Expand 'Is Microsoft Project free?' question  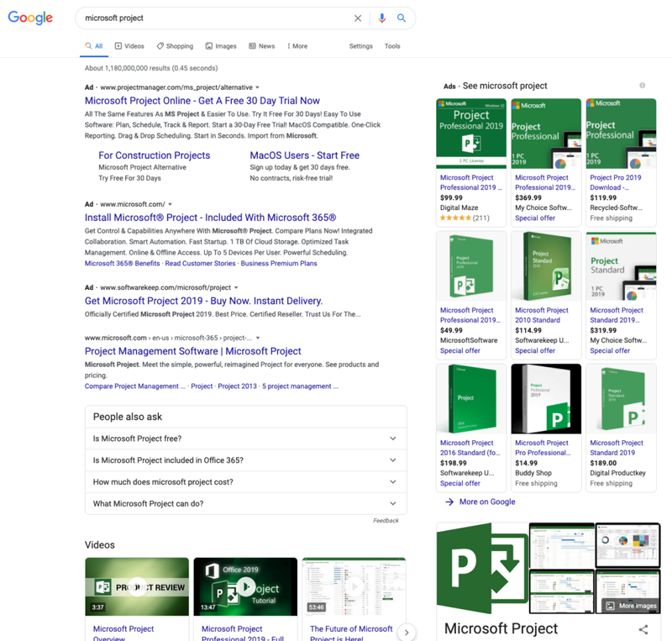pyautogui.click(x=245, y=439)
